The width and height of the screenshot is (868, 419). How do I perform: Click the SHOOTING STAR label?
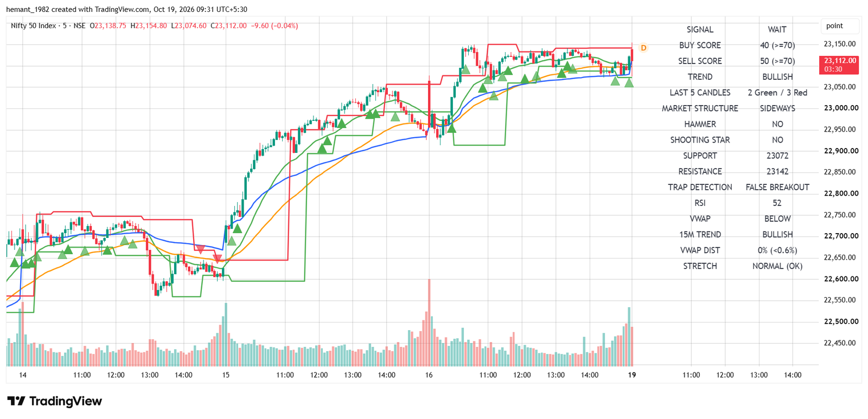[x=700, y=139]
